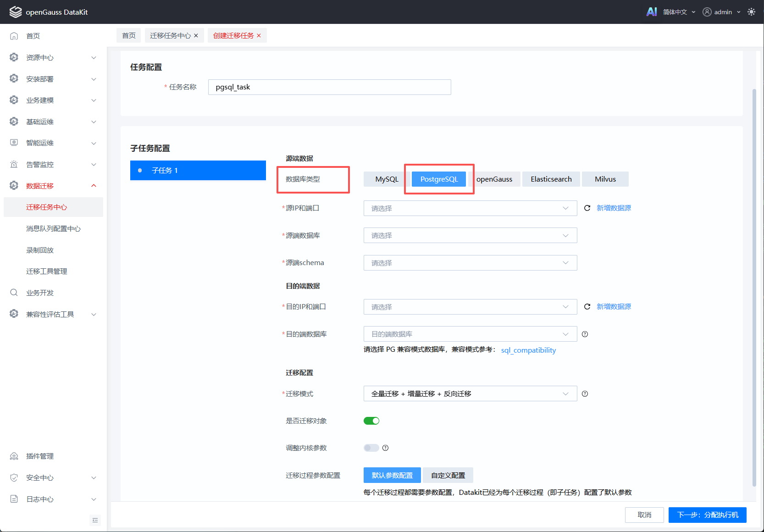Image resolution: width=764 pixels, height=532 pixels.
Task: Choose 默认参数配置 option
Action: [392, 476]
